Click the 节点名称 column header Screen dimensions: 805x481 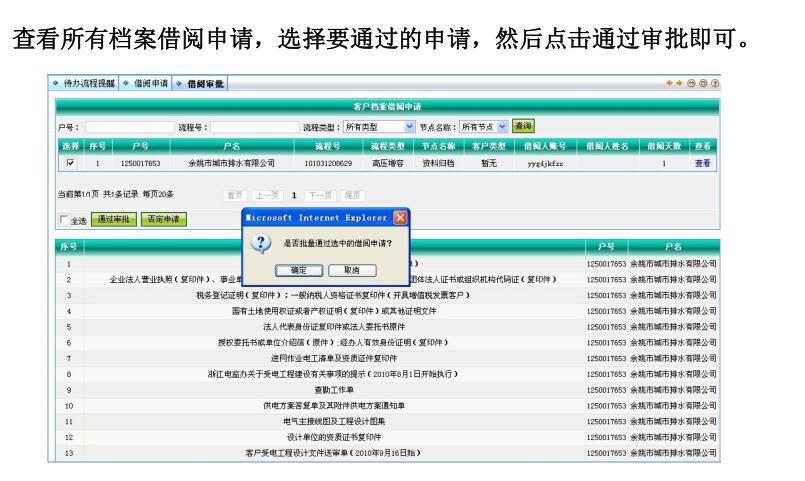[438, 146]
